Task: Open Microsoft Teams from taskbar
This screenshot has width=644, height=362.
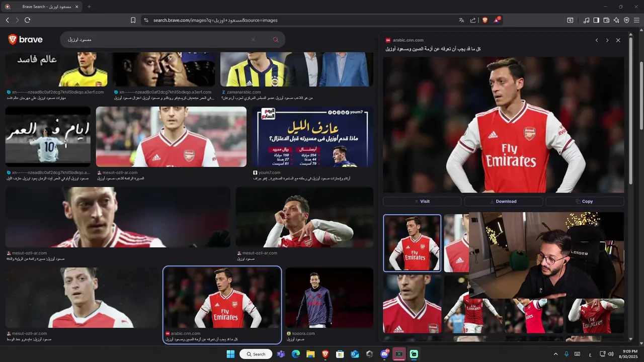Action: pos(281,354)
